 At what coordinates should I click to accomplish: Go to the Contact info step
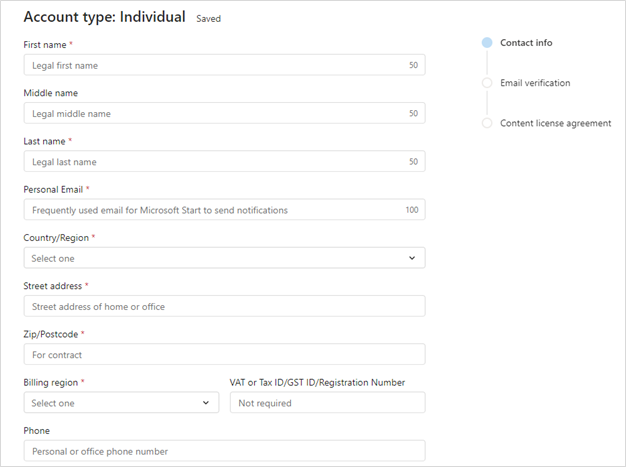(526, 43)
